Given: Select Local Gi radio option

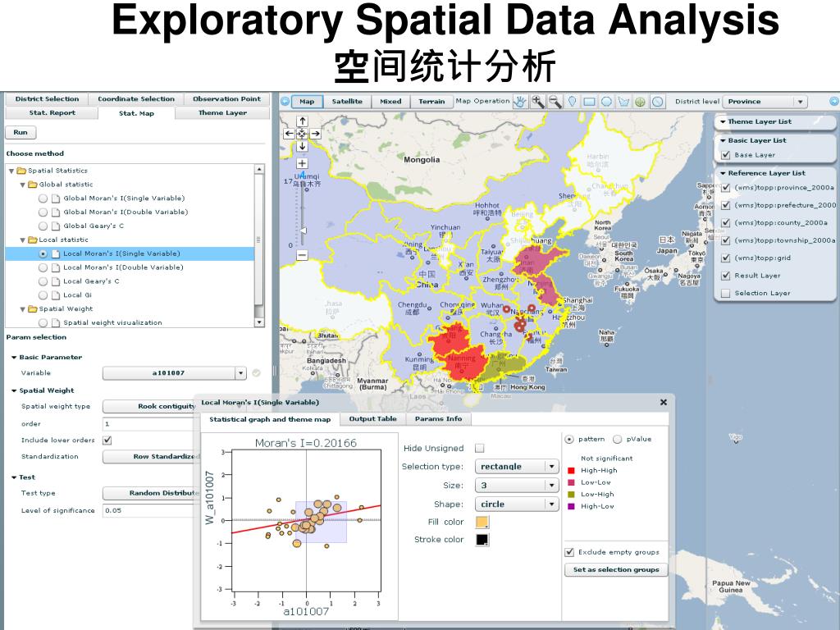Looking at the screenshot, I should click(x=43, y=295).
